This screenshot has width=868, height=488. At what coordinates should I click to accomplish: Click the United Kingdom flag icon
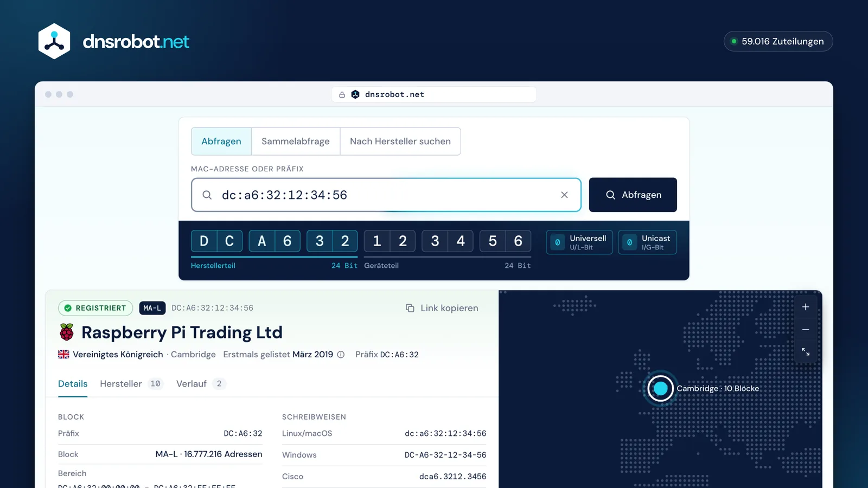point(63,354)
